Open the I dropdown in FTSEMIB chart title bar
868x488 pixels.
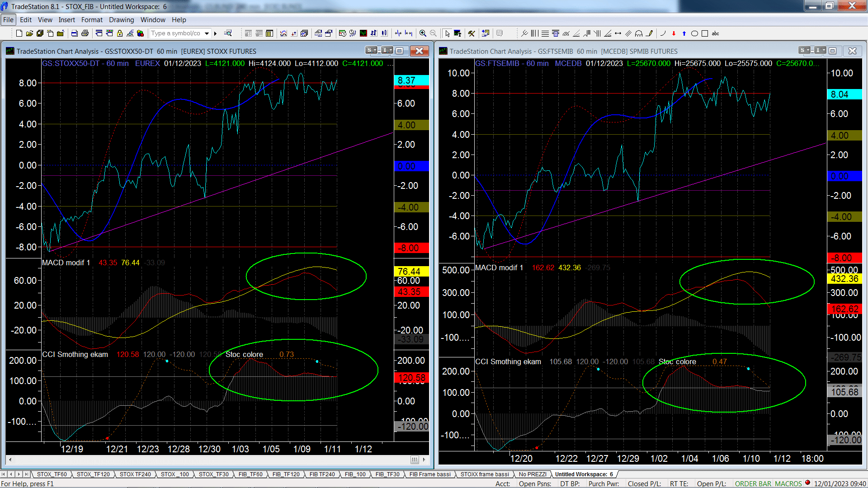point(821,50)
